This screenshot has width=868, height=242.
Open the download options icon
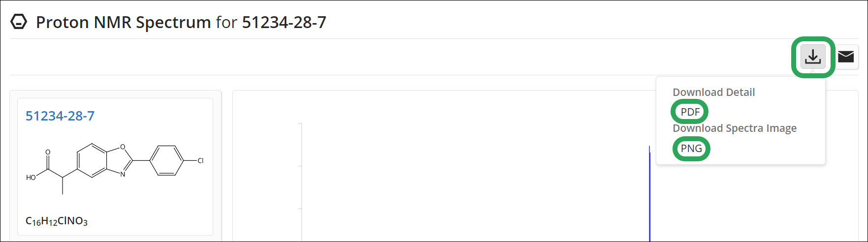coord(813,57)
